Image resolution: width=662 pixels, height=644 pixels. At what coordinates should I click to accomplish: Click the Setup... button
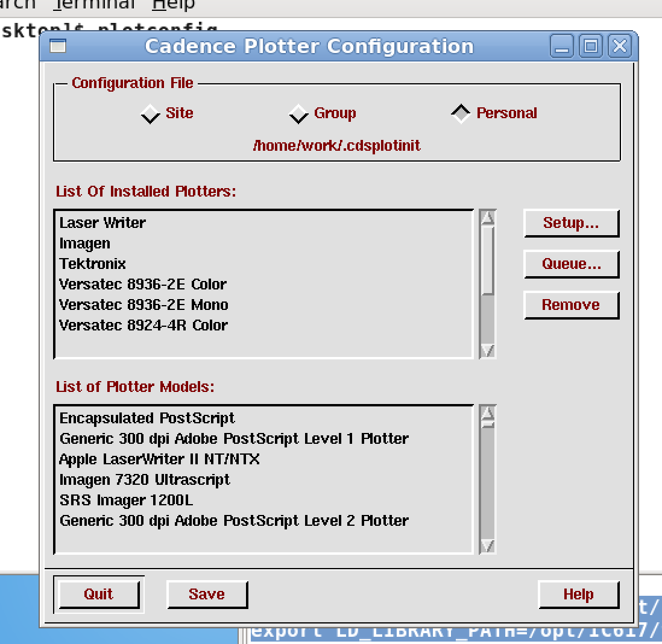pos(571,223)
